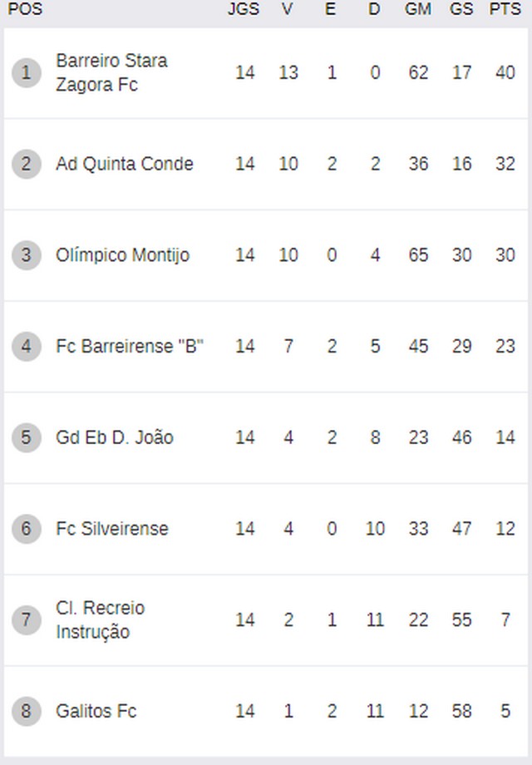
Task: Click position badge number 8
Action: click(27, 711)
